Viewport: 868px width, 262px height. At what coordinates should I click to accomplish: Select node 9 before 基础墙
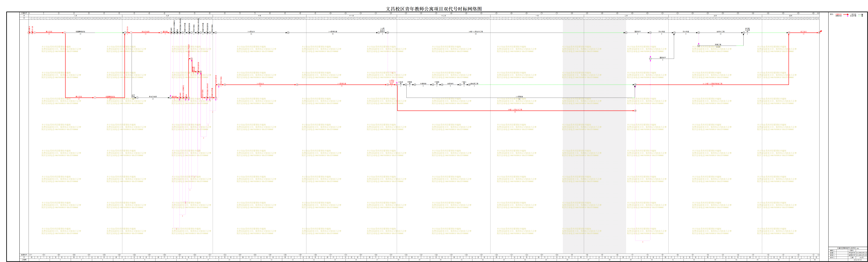click(x=161, y=33)
